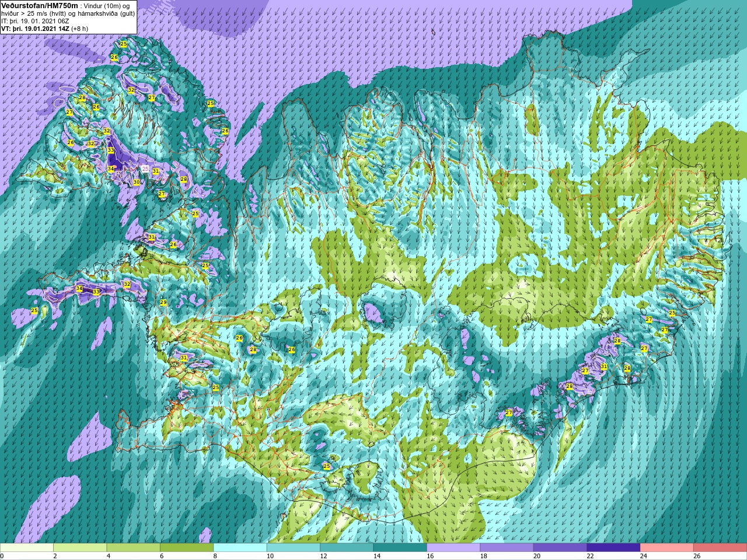Click the yellow gust label reading 30

tap(136, 183)
